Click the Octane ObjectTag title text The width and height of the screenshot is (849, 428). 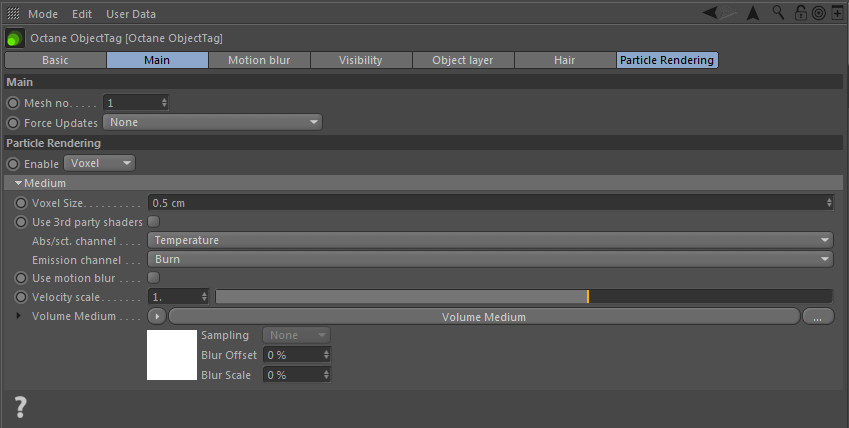click(126, 38)
